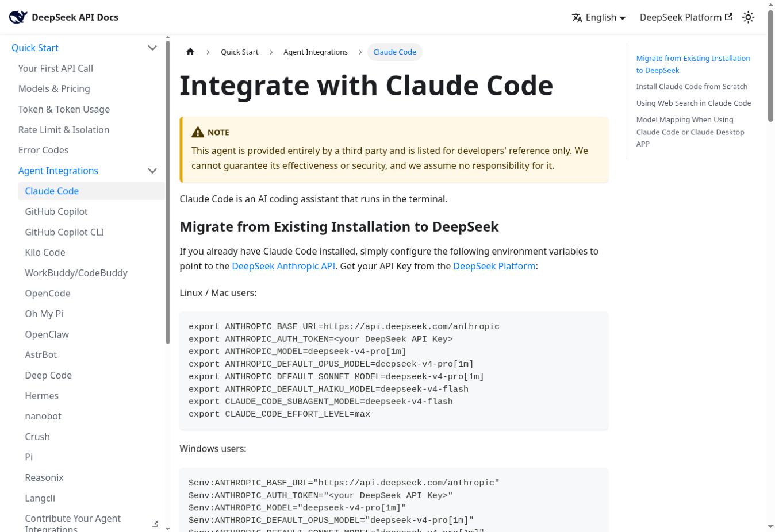Screen dimensions: 775x532
Task: Open Token & Token Usage page
Action: tap(64, 109)
